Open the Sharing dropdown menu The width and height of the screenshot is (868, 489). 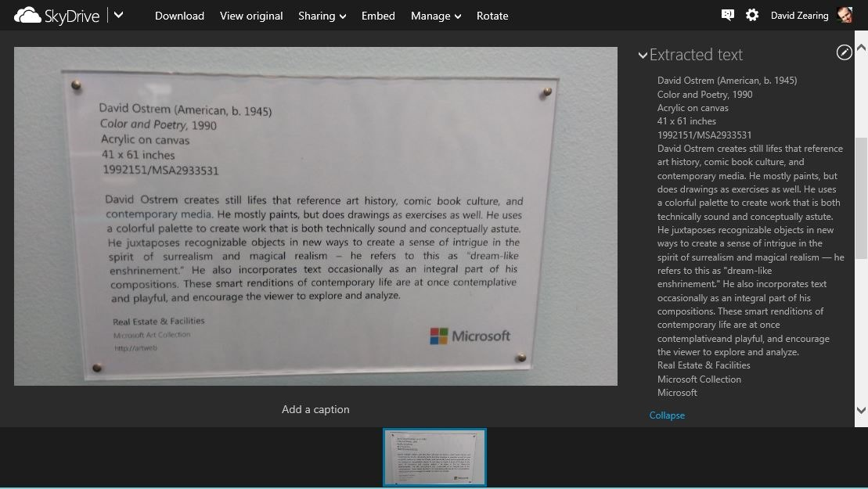click(x=322, y=16)
